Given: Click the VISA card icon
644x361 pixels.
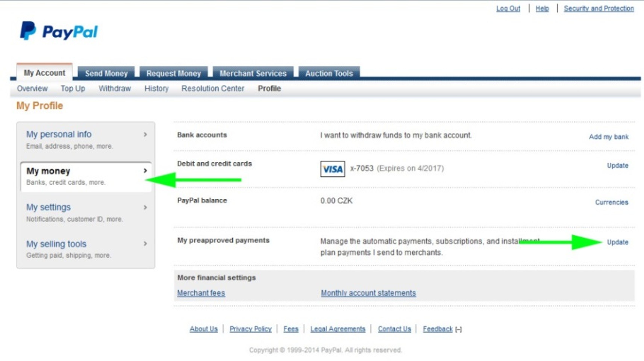Looking at the screenshot, I should 333,169.
